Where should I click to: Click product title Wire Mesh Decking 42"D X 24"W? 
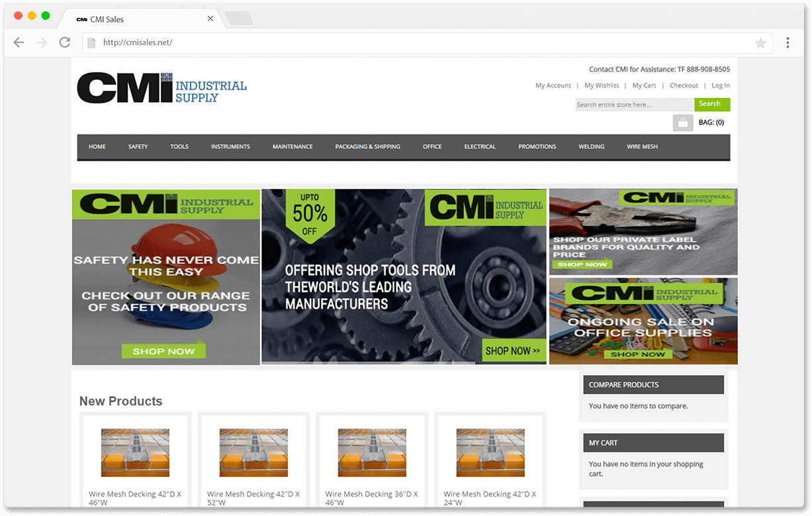[490, 498]
